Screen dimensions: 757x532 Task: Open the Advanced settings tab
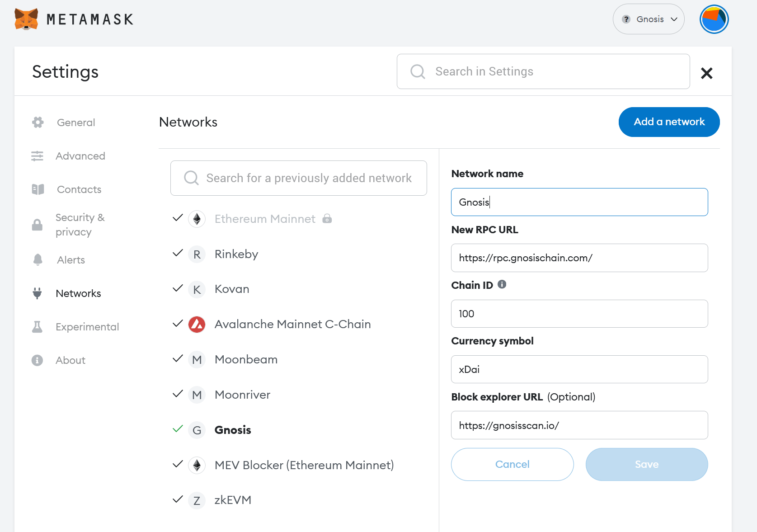pos(80,156)
